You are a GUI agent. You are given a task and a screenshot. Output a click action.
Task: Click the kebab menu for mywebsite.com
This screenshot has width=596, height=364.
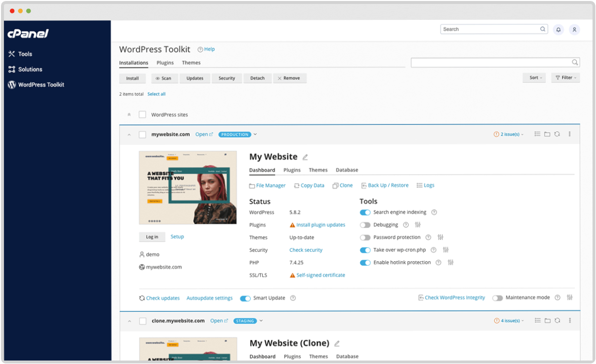click(x=570, y=134)
